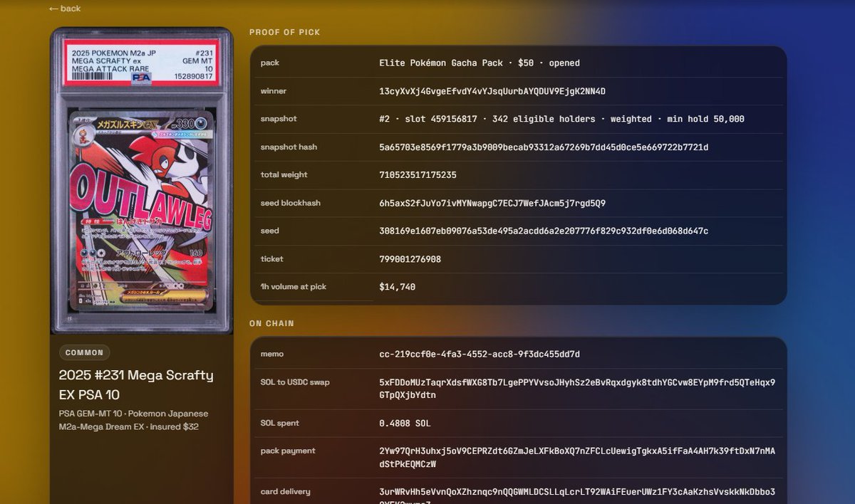The width and height of the screenshot is (855, 504).
Task: Click the '1h volume at pick' row label
Action: [294, 287]
